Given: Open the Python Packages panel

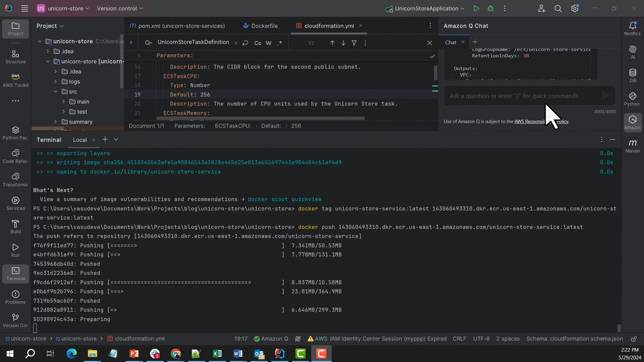Looking at the screenshot, I should (15, 132).
